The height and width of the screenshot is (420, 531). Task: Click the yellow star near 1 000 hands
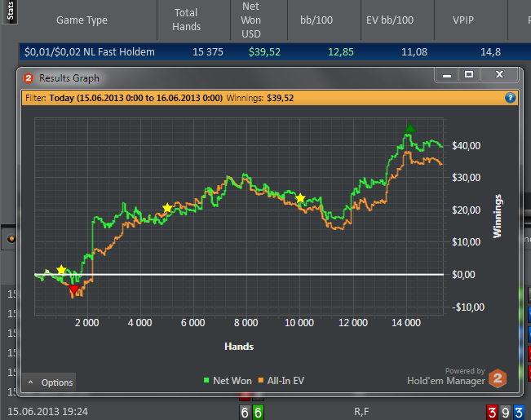click(60, 270)
